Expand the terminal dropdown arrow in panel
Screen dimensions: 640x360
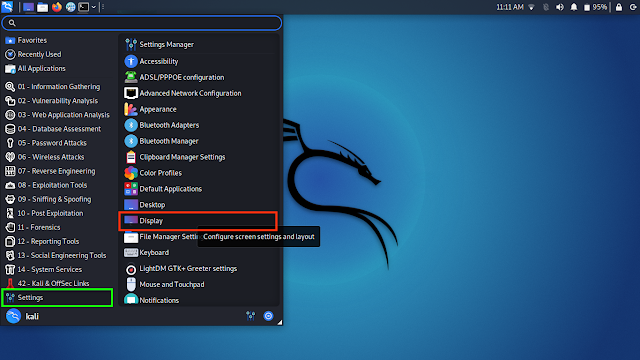[x=93, y=7]
